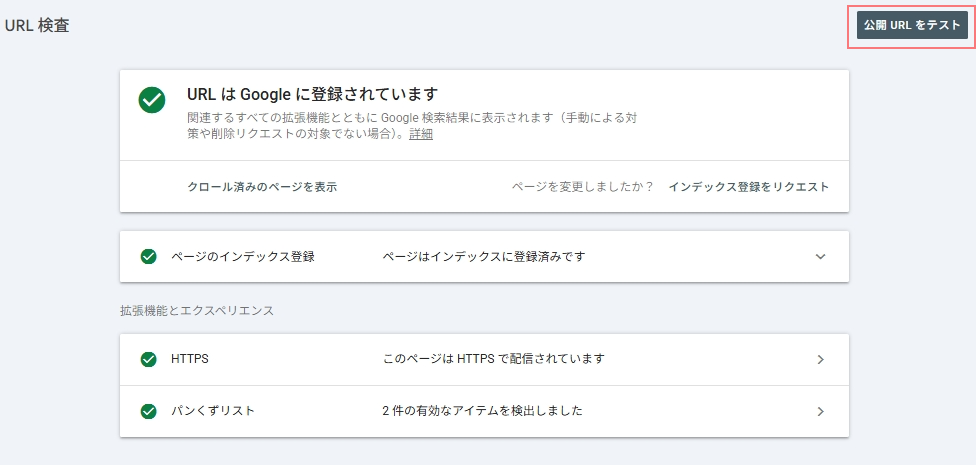Click the heading URL は Google に登録されています
This screenshot has width=976, height=465.
point(312,94)
